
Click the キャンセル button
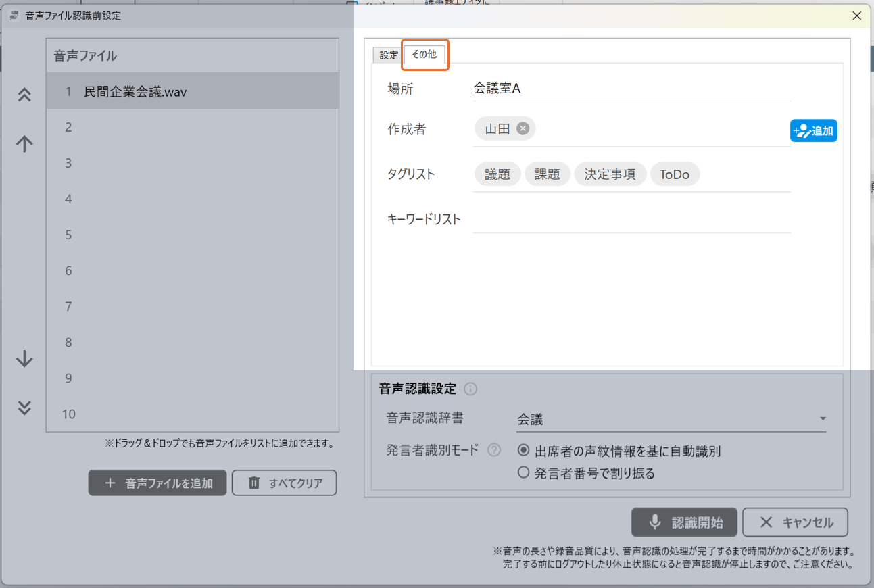tap(795, 522)
